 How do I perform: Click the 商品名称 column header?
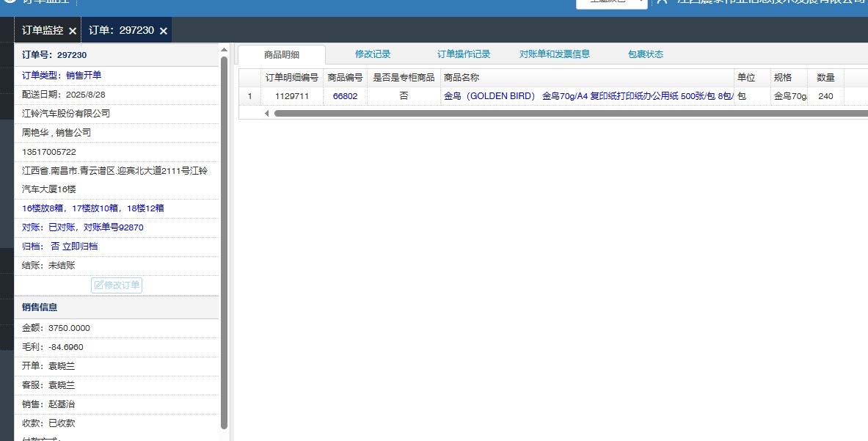[x=587, y=77]
